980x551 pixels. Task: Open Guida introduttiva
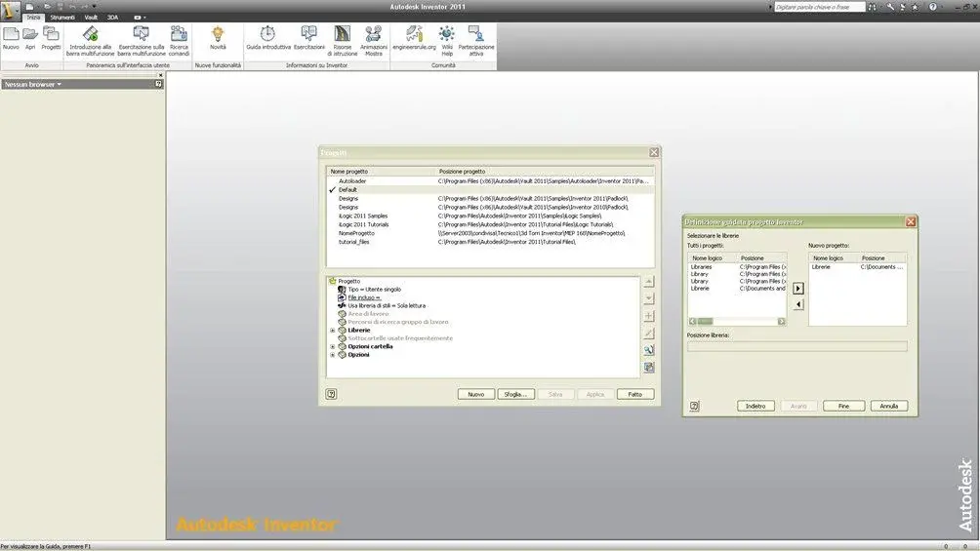[268, 38]
